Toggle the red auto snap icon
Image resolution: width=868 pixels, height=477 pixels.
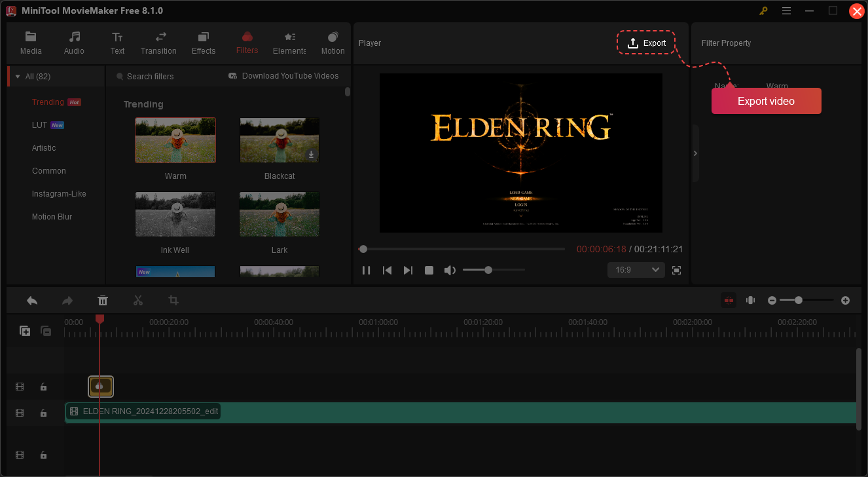[x=729, y=300]
